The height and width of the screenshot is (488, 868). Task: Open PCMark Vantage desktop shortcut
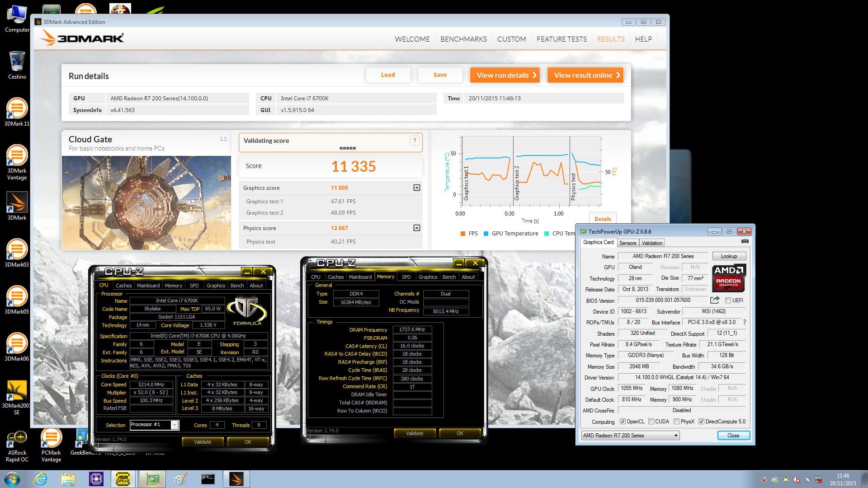51,446
